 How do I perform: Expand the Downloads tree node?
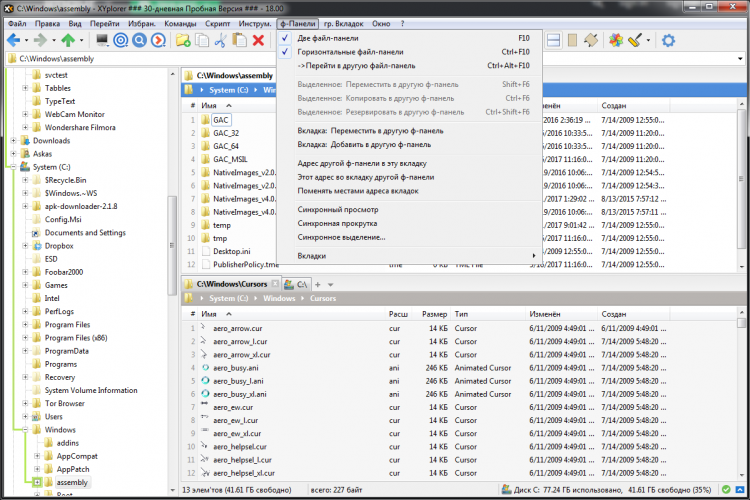tap(13, 141)
